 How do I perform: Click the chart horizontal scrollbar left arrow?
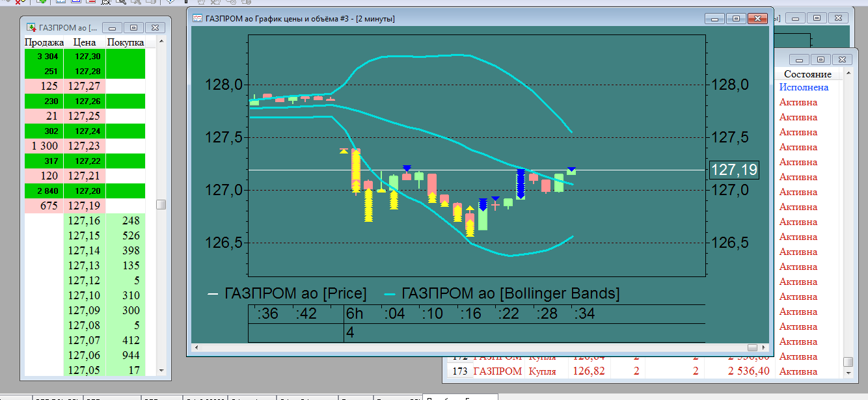(x=196, y=347)
